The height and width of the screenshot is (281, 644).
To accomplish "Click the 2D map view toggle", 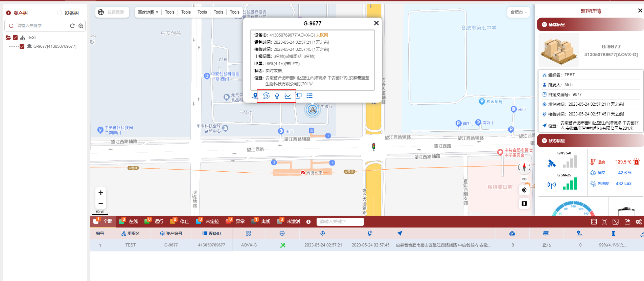I will (524, 179).
